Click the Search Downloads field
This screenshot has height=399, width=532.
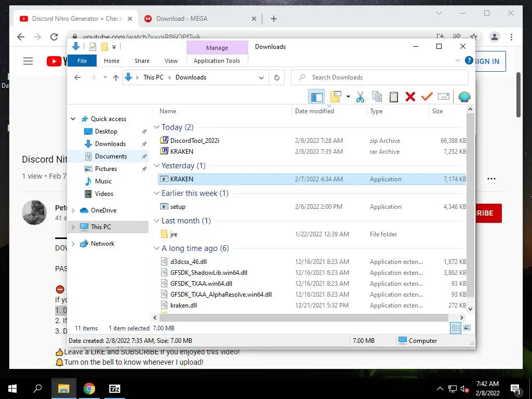coord(380,77)
